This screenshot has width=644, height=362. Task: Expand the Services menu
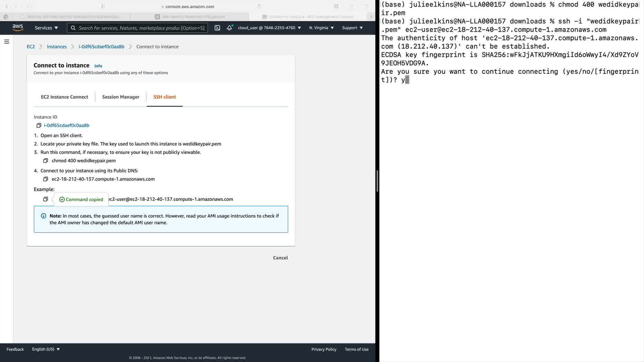pos(46,28)
